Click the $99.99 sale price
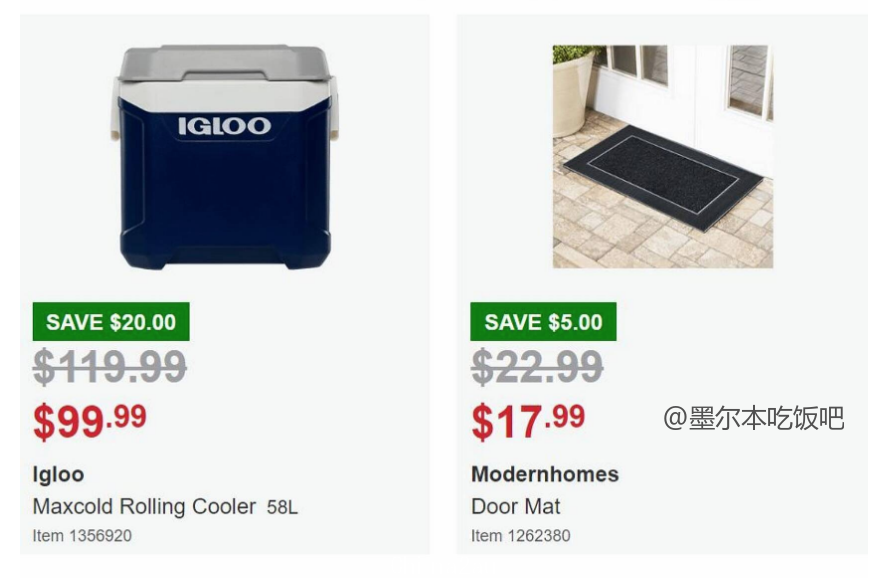The height and width of the screenshot is (578, 886). (x=90, y=421)
